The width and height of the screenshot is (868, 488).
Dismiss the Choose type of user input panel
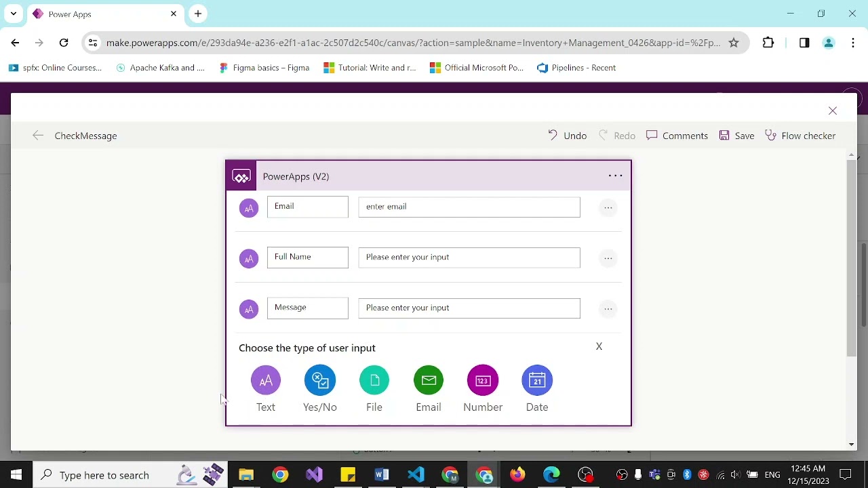coord(599,346)
